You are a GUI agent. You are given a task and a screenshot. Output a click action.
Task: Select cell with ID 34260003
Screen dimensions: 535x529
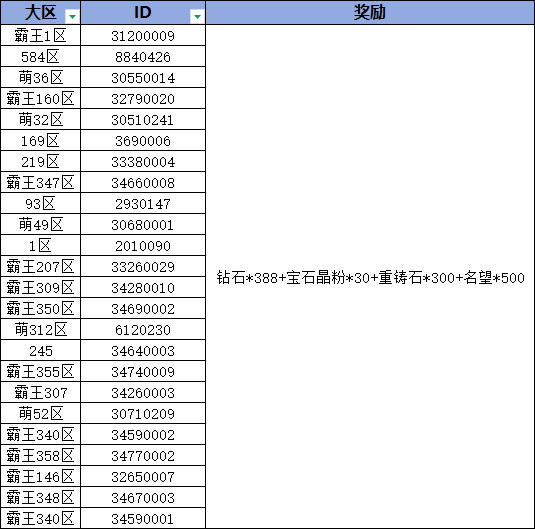coord(143,392)
